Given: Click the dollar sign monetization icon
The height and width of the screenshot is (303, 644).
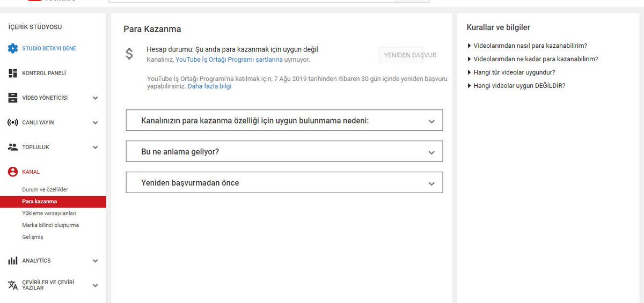Looking at the screenshot, I should pos(129,54).
